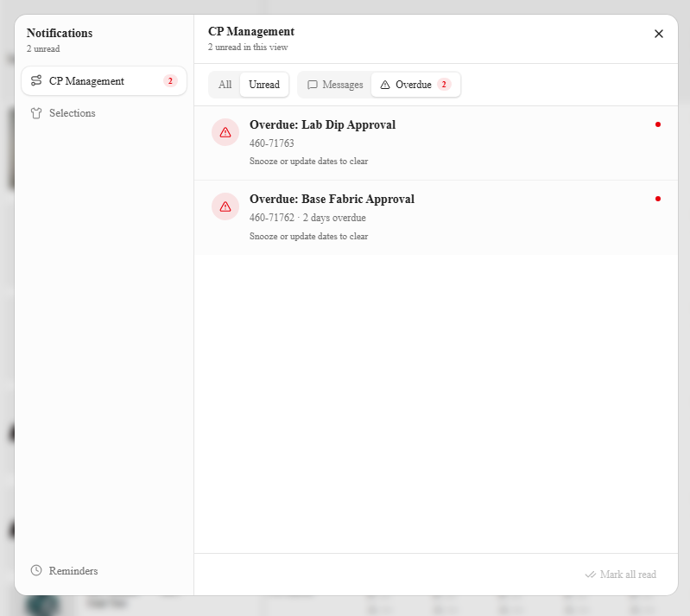Click unread dot on Base Fabric Approval
This screenshot has width=690, height=616.
click(x=658, y=199)
